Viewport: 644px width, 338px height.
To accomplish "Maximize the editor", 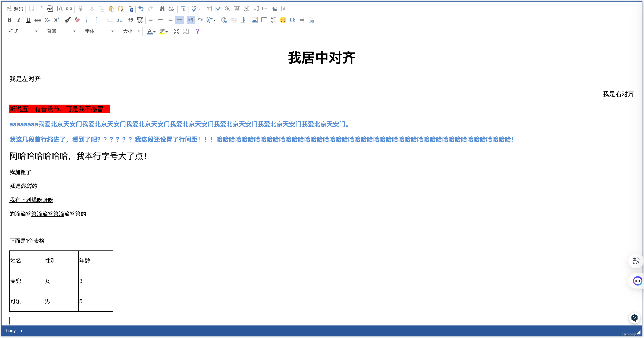I will click(176, 31).
